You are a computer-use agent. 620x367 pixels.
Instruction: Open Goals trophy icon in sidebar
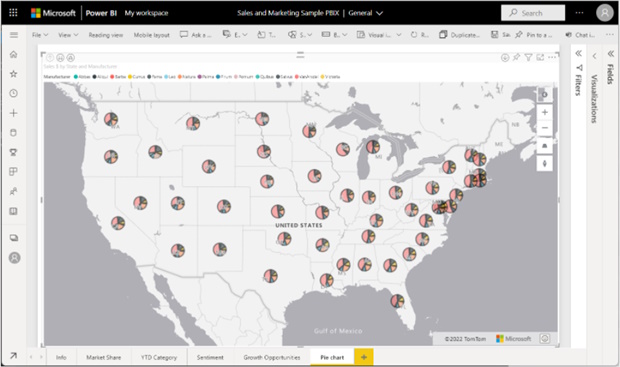(x=13, y=152)
